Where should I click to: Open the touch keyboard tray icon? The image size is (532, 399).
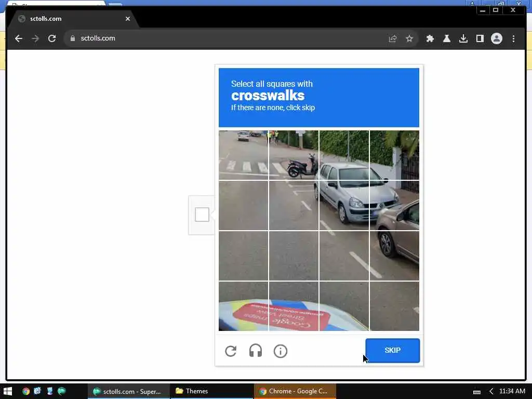click(477, 392)
